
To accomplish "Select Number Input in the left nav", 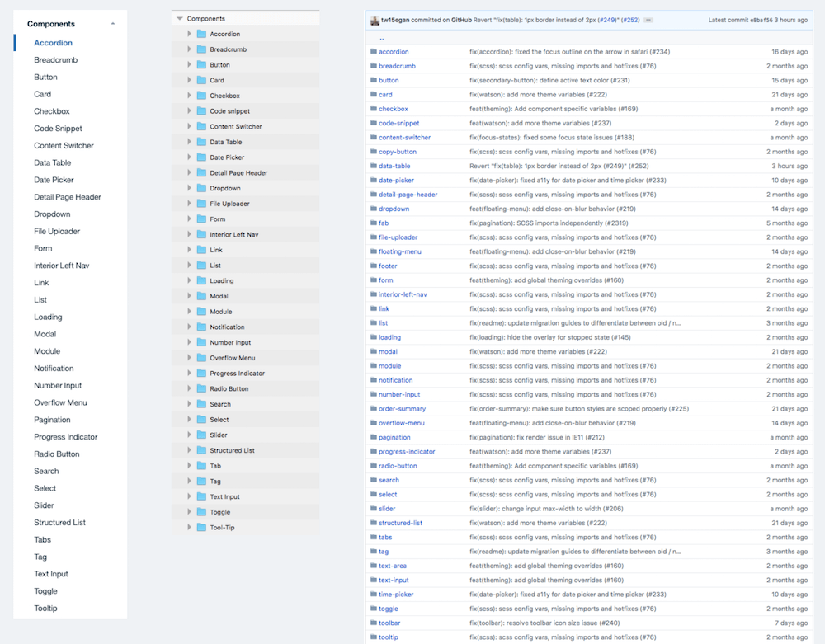I will click(58, 385).
